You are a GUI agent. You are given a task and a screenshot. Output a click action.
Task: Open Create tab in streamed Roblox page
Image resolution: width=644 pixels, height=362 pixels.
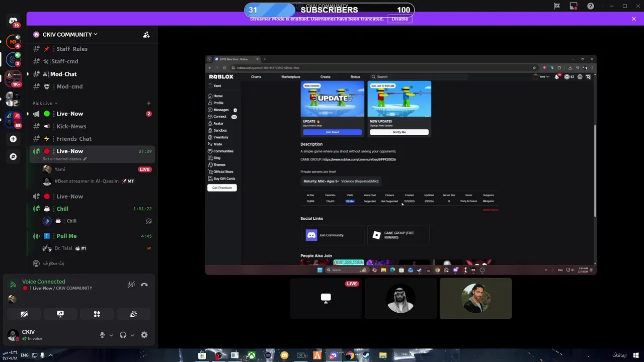tap(326, 77)
